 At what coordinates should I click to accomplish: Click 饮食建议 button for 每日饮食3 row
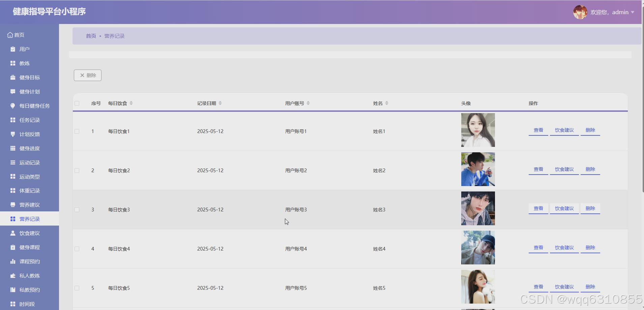(x=564, y=209)
